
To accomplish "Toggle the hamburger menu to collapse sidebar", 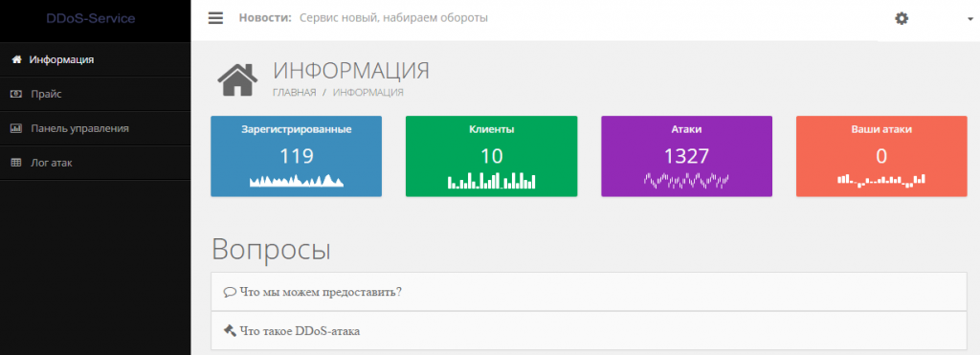I will tap(215, 18).
